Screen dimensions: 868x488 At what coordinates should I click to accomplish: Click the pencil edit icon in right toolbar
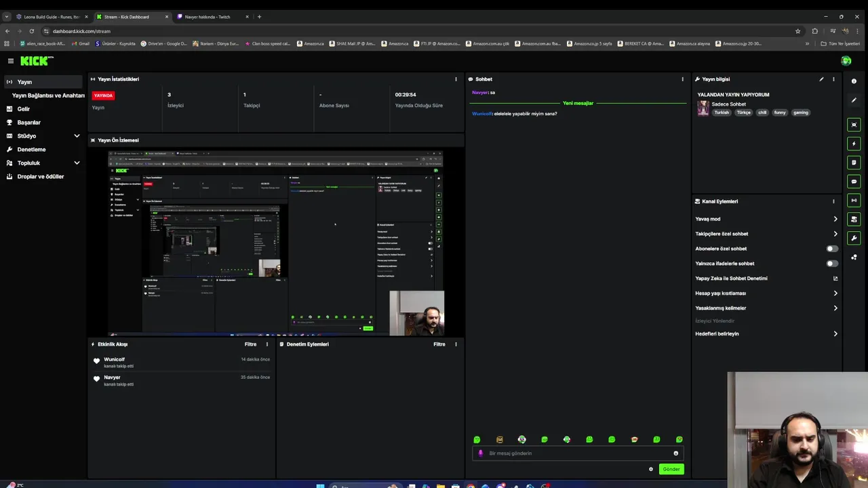click(854, 100)
